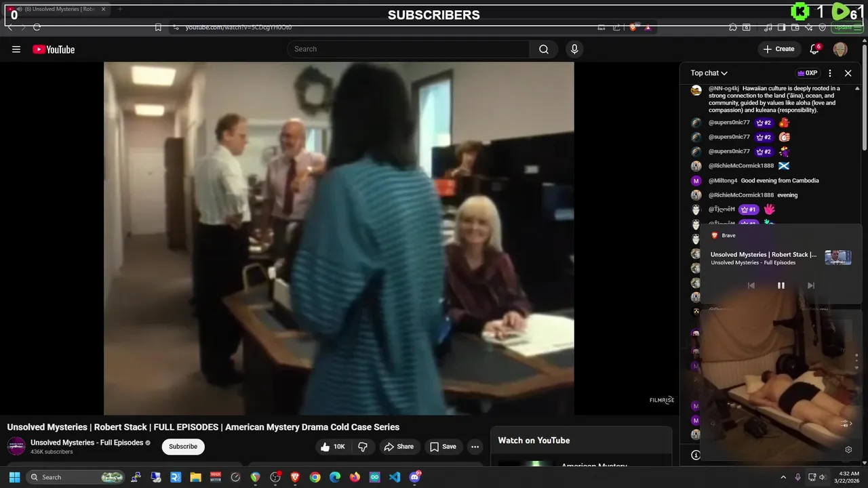This screenshot has height=488, width=868.
Task: Reload the page in the browser
Action: click(37, 27)
